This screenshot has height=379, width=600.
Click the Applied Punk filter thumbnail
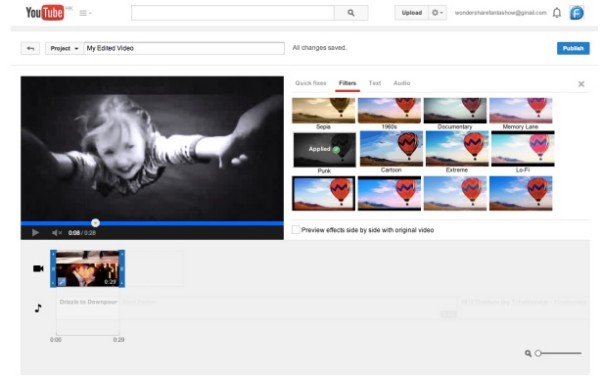tap(324, 150)
